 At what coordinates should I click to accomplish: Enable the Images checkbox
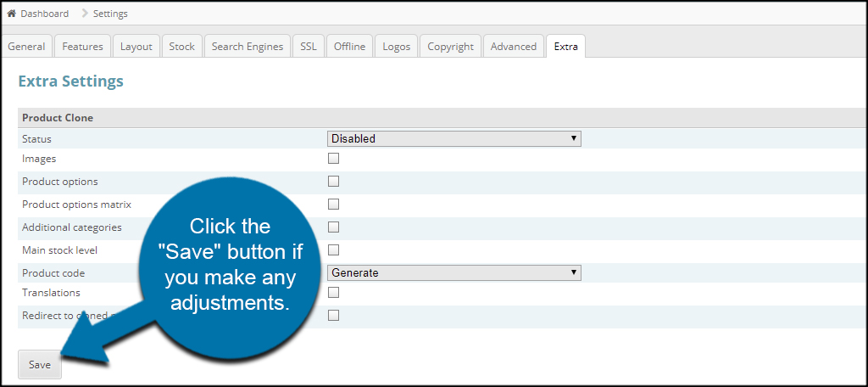point(333,159)
